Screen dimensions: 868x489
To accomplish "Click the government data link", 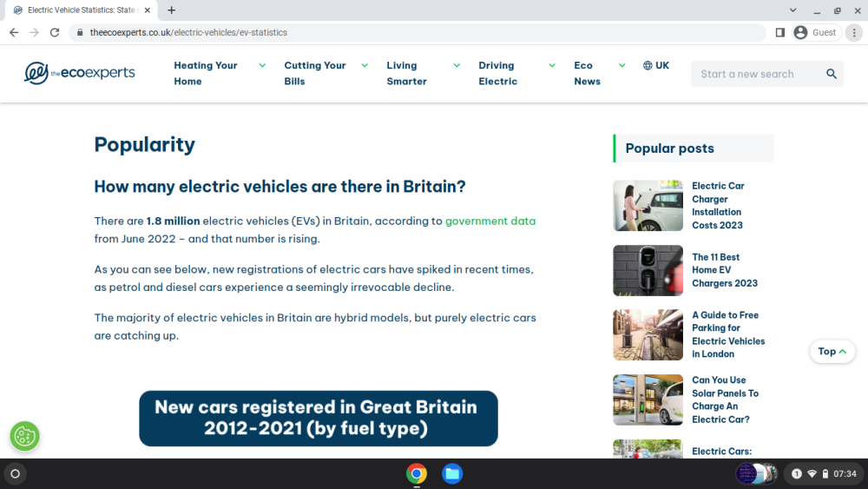I will [490, 221].
